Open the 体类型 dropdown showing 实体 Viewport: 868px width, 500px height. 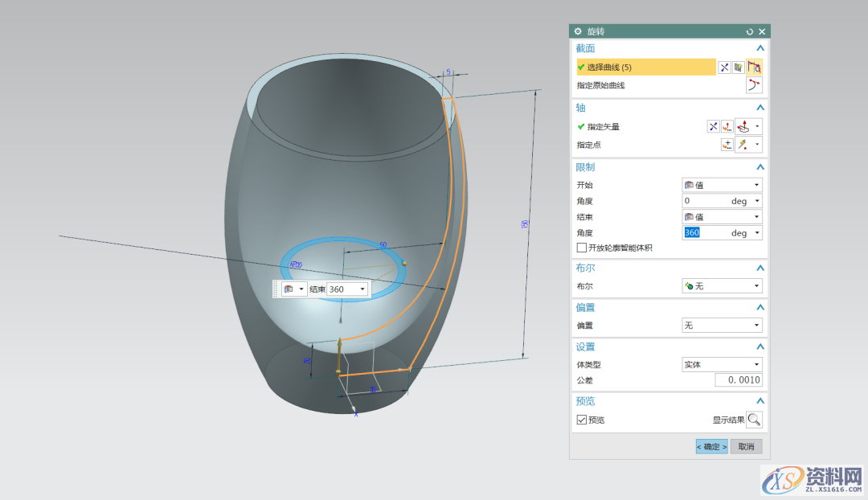point(722,364)
